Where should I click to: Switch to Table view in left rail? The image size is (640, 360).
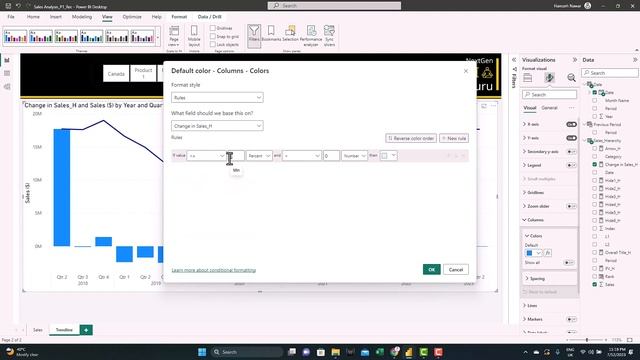(x=7, y=73)
